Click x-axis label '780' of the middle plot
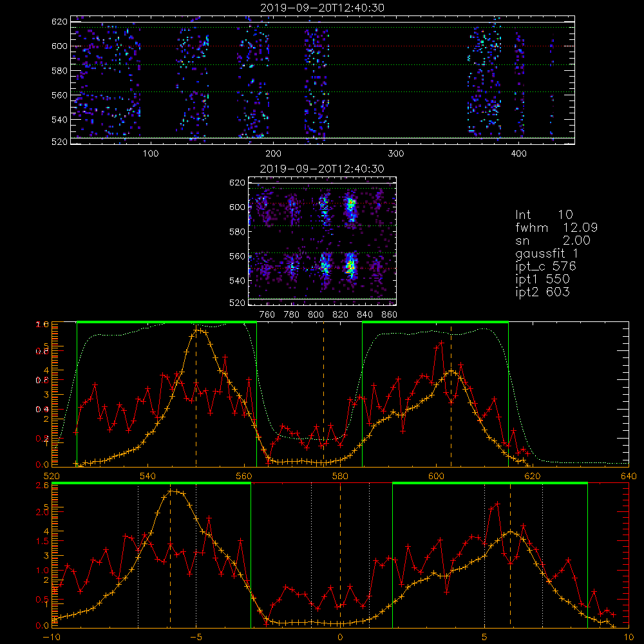Image resolution: width=644 pixels, height=644 pixels. point(292,315)
